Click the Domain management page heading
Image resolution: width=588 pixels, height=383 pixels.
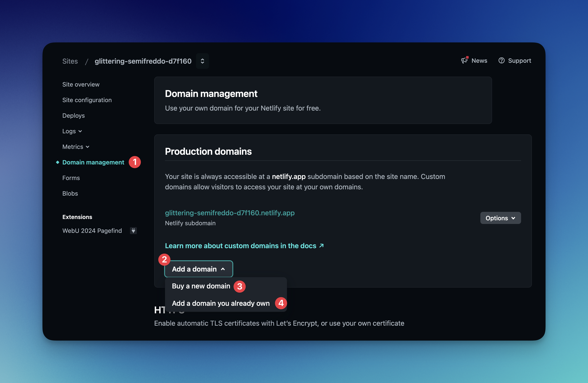(x=211, y=93)
